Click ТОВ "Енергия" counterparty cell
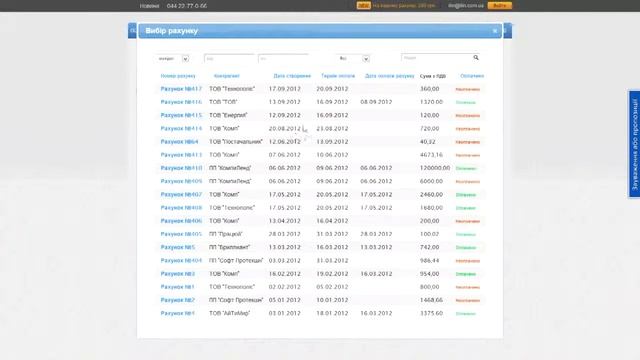 [228, 116]
